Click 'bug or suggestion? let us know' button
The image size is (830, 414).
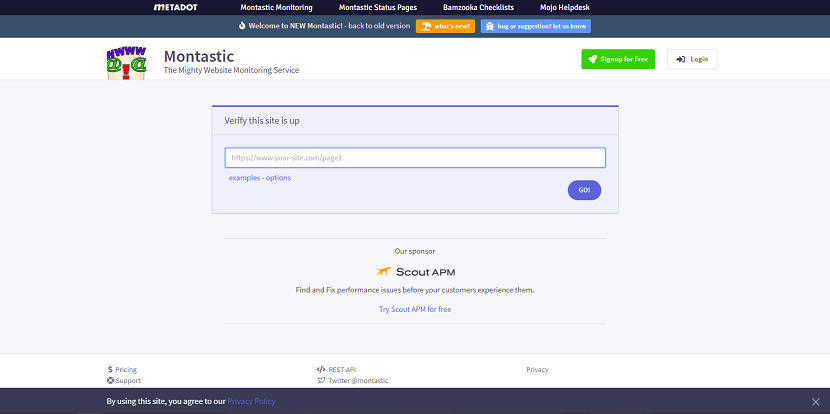pos(536,26)
